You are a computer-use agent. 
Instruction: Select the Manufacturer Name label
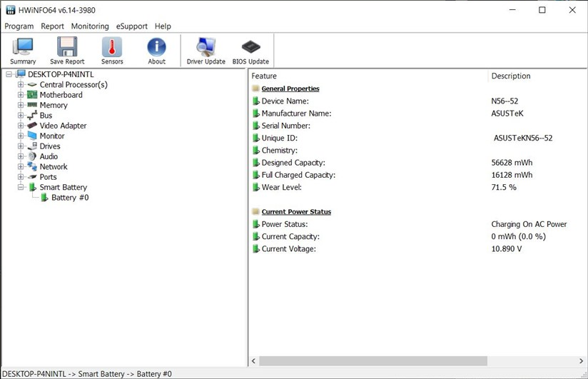click(x=297, y=113)
